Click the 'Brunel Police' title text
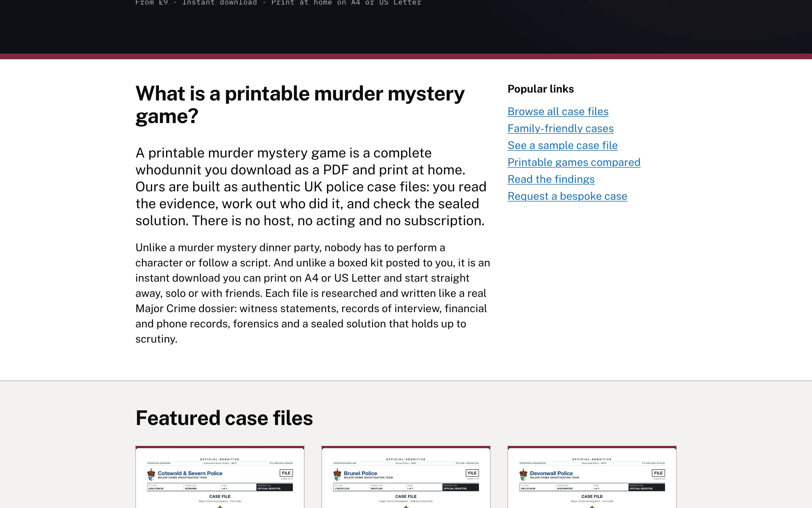 [360, 473]
